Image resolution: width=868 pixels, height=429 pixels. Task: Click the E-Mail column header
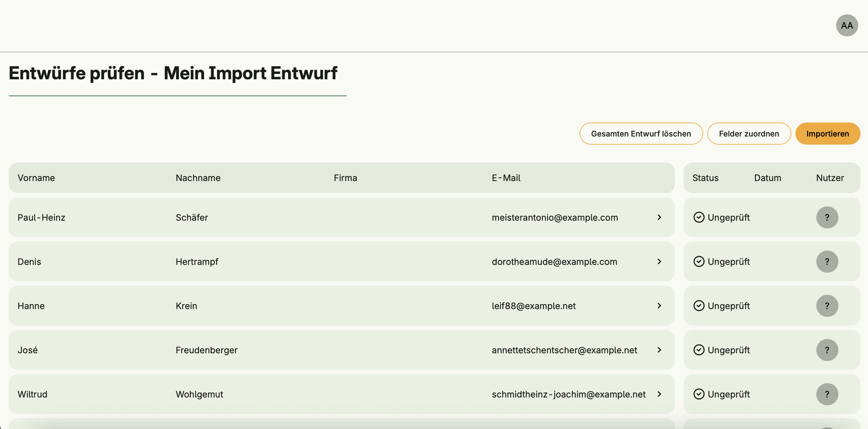point(506,178)
